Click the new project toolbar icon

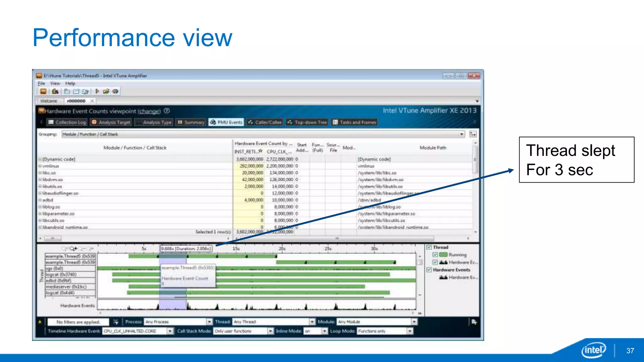tap(67, 91)
